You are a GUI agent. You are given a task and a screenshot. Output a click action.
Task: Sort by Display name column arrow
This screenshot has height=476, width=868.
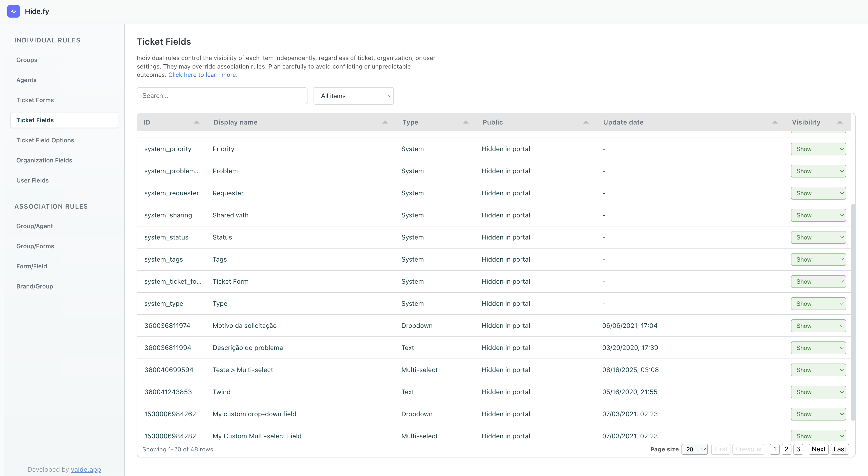click(385, 122)
